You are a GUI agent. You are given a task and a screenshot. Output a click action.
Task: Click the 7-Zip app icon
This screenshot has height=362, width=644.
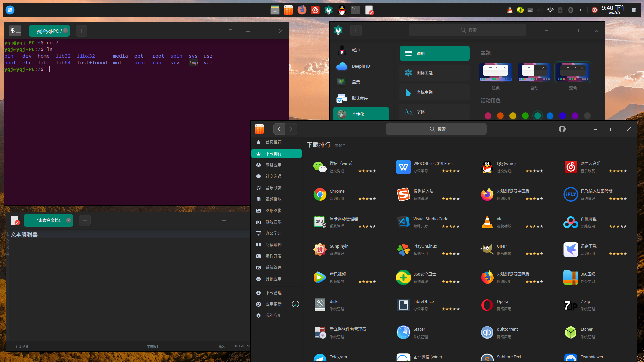(571, 305)
